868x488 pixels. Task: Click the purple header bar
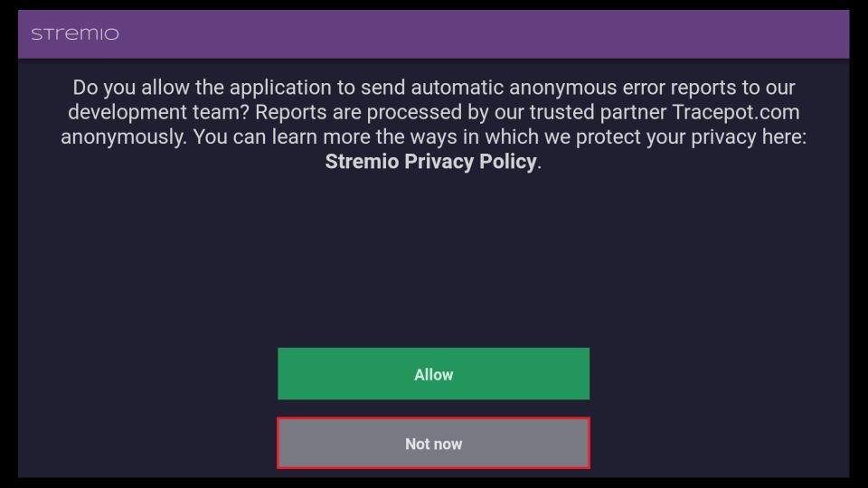(x=433, y=34)
